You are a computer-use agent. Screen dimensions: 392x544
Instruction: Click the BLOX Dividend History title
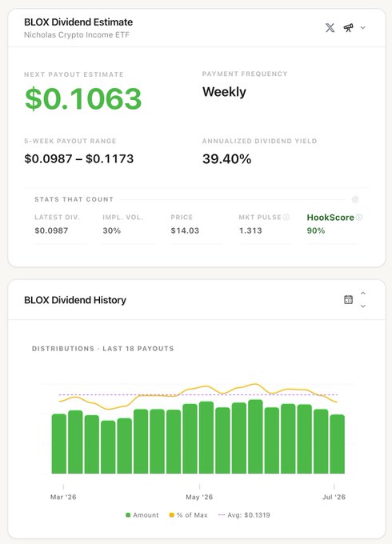point(75,300)
